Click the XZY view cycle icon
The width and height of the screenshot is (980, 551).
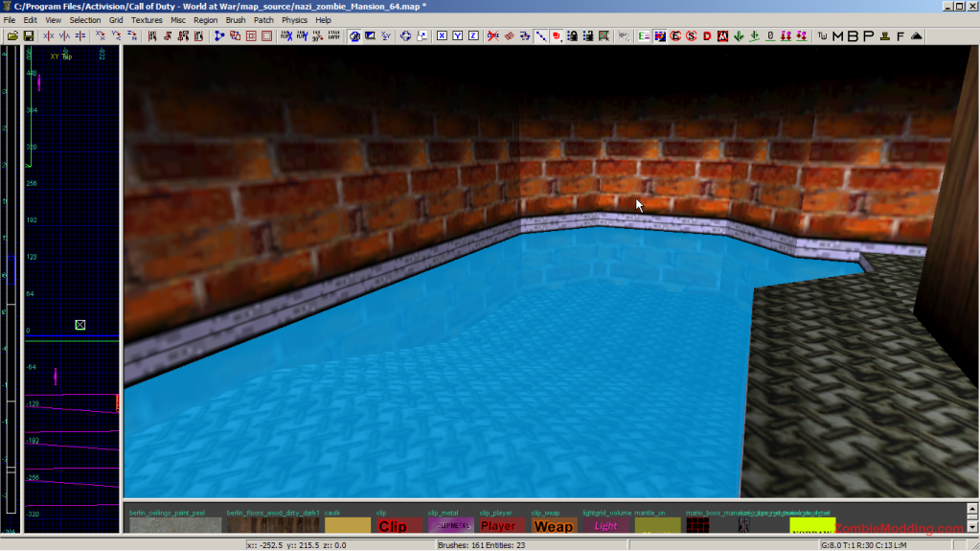tap(386, 36)
